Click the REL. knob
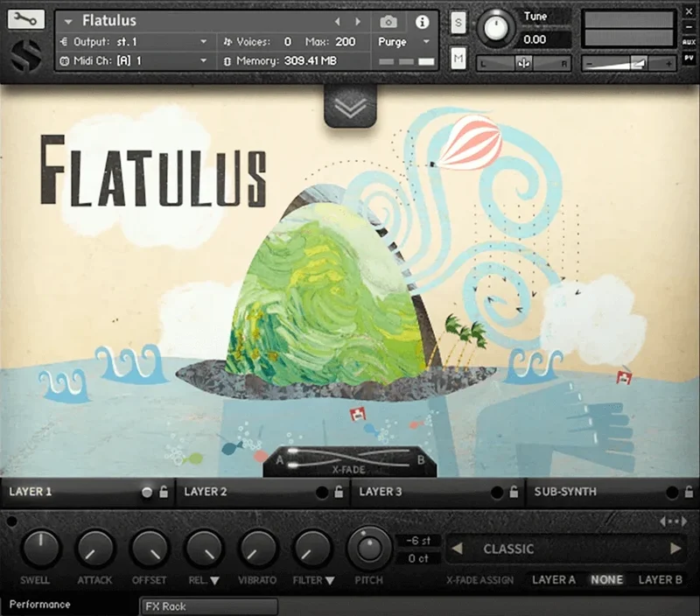This screenshot has width=700, height=616. (x=204, y=549)
